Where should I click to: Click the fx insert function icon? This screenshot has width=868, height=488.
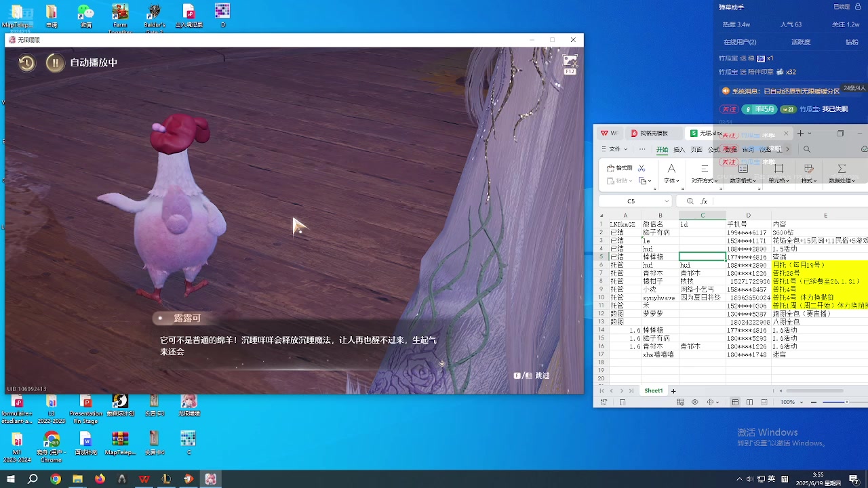point(704,201)
